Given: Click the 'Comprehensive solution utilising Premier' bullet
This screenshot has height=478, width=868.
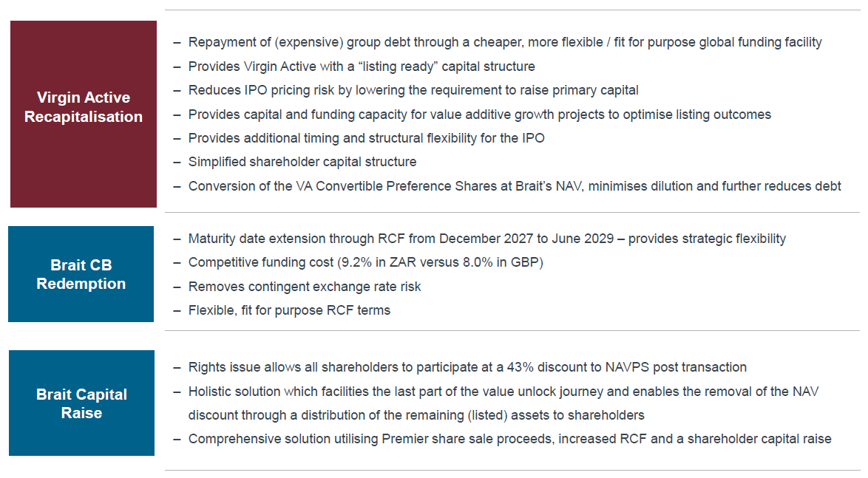Looking at the screenshot, I should [x=510, y=440].
